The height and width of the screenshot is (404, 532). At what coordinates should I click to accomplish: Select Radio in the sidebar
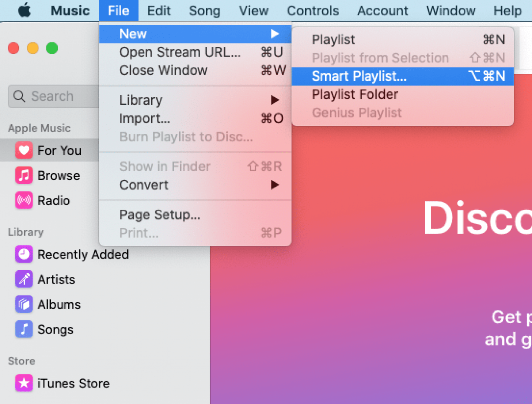click(54, 200)
